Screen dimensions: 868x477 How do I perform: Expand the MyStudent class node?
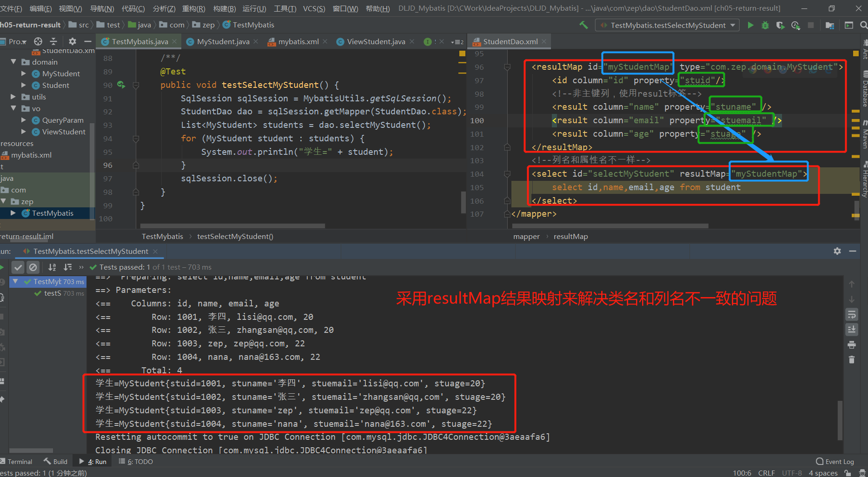pos(24,73)
